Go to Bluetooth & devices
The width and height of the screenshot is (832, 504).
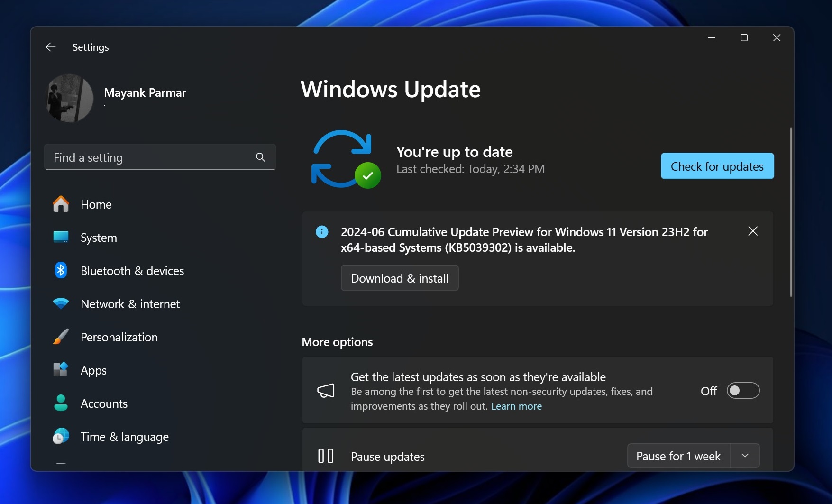[x=160, y=271]
